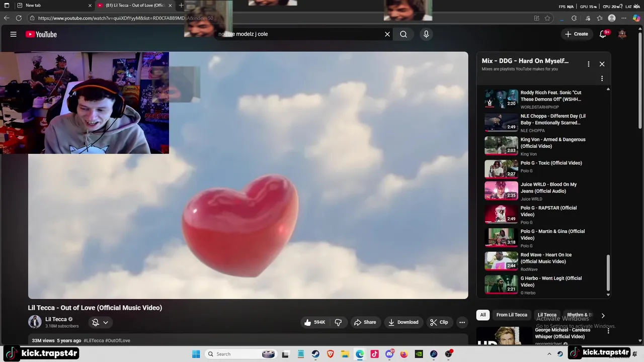The height and width of the screenshot is (362, 644).
Task: Open the Windows Start menu
Action: tap(196, 354)
